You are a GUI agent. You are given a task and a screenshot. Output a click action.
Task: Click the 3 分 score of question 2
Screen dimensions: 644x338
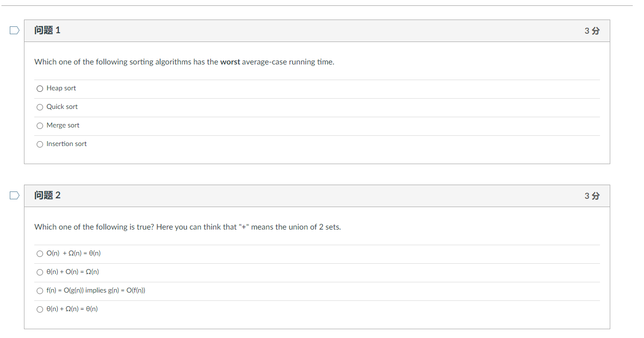click(592, 196)
